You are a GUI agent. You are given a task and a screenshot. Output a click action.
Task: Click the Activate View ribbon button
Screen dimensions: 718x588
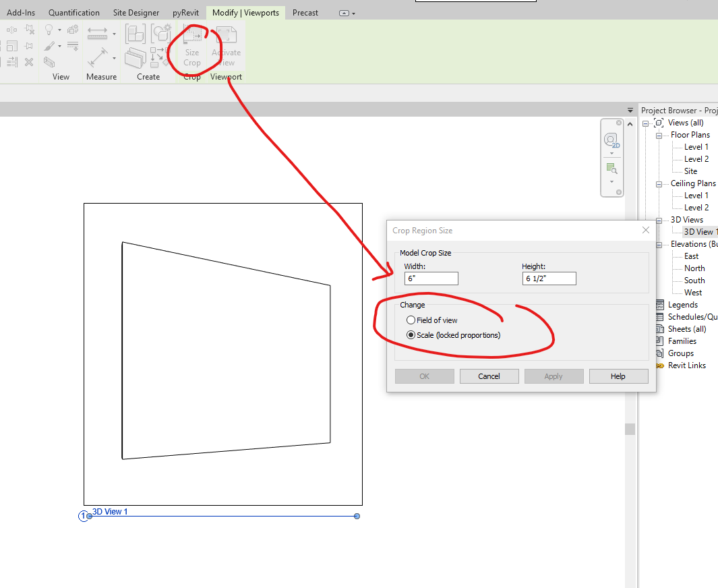click(x=227, y=47)
